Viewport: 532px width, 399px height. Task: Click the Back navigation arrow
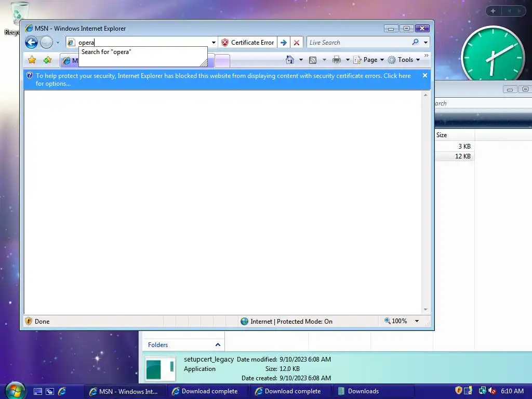click(x=31, y=43)
